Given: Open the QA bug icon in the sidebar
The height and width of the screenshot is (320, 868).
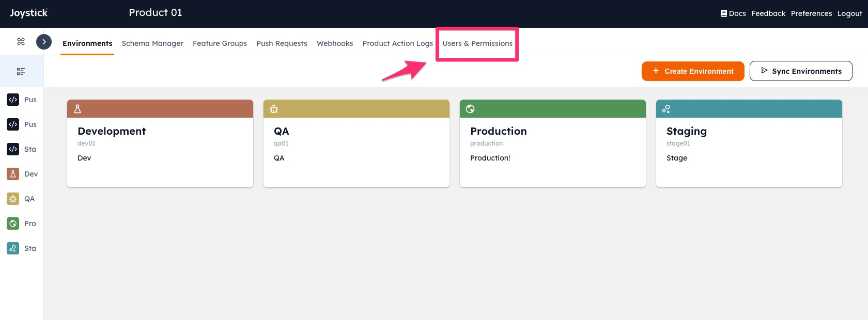Looking at the screenshot, I should (x=13, y=199).
